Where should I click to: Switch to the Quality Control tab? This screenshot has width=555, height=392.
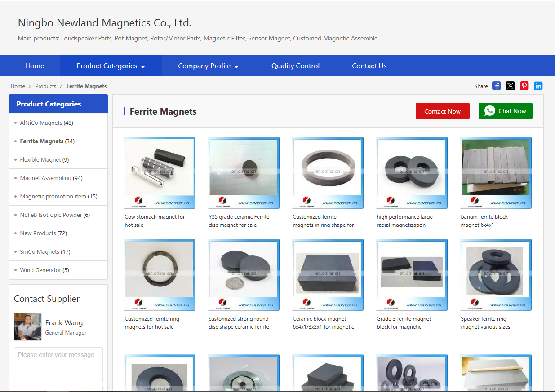pos(295,66)
